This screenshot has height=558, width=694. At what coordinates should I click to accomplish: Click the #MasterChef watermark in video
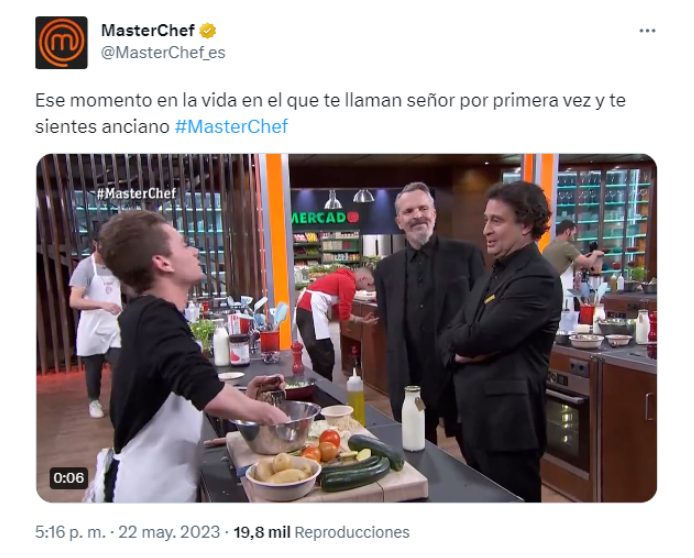136,193
